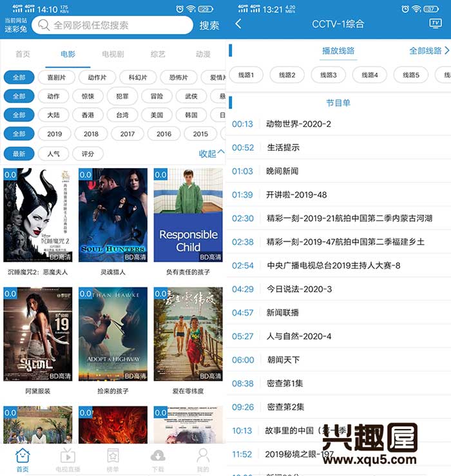Tap the Wi-Fi icon in right status bar

[x=416, y=9]
